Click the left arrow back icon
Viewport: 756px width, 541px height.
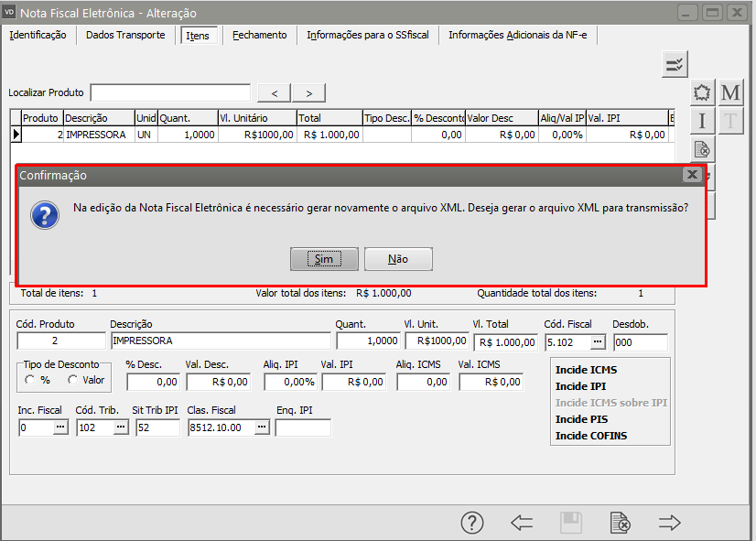(522, 523)
